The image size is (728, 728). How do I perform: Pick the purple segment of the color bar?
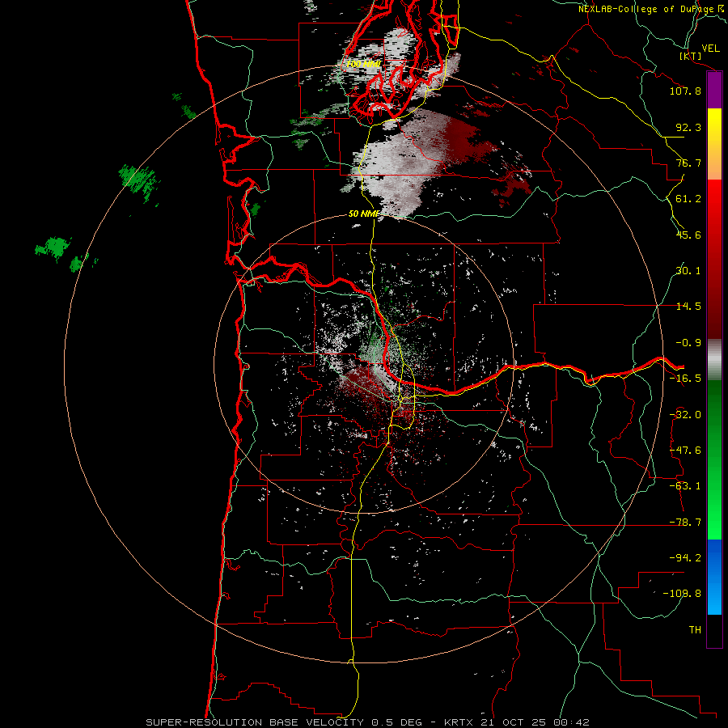click(714, 91)
